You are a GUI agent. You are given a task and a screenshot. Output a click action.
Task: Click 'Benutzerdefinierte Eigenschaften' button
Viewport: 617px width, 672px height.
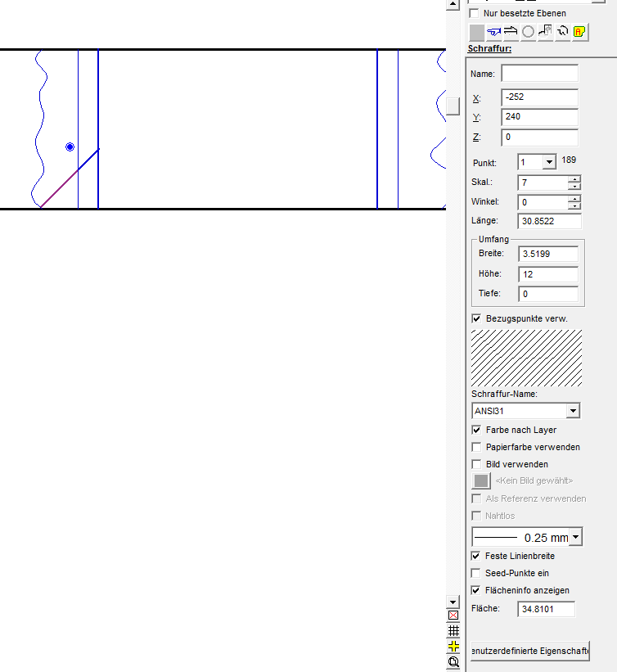(529, 651)
